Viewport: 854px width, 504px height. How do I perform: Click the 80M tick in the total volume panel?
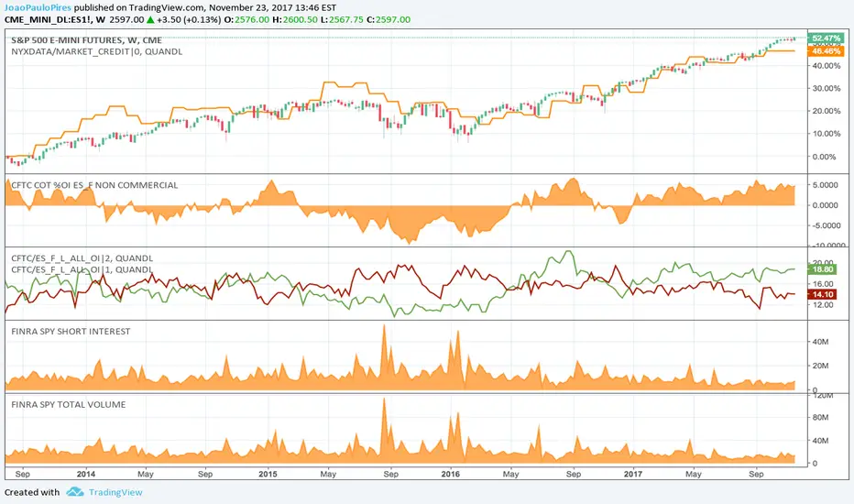820,417
